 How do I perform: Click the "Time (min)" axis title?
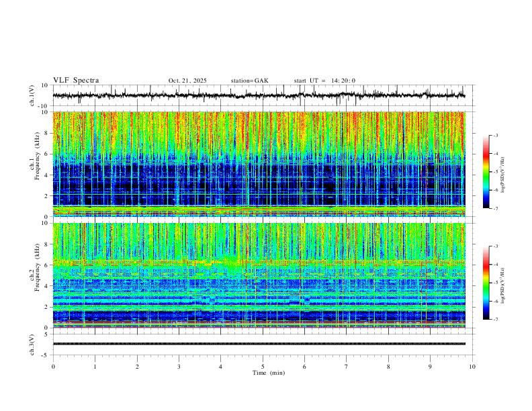(269, 373)
